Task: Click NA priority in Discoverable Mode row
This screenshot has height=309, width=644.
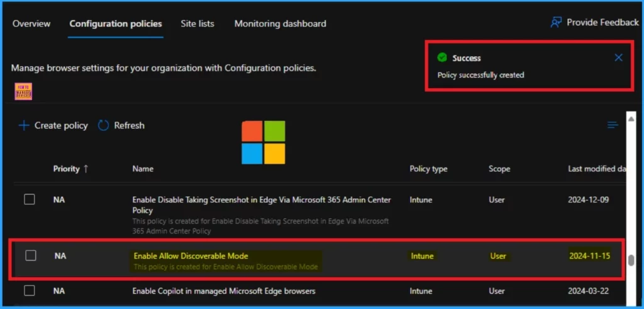Action: (60, 256)
